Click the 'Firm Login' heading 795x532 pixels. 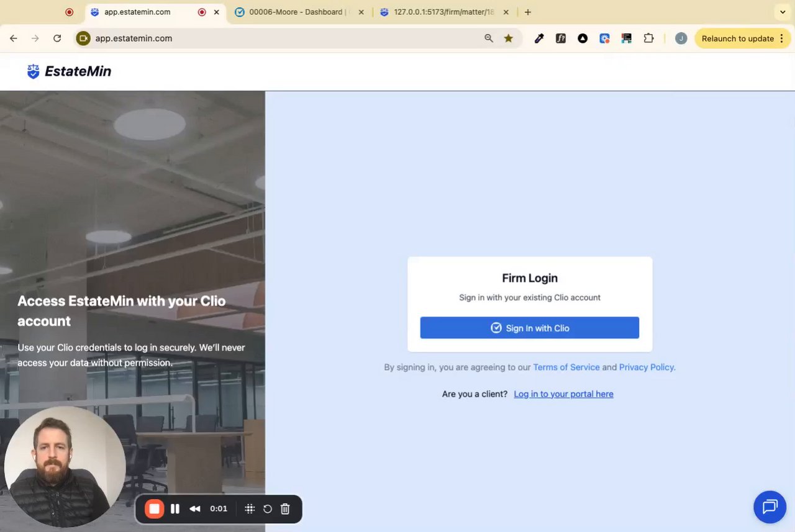click(530, 278)
